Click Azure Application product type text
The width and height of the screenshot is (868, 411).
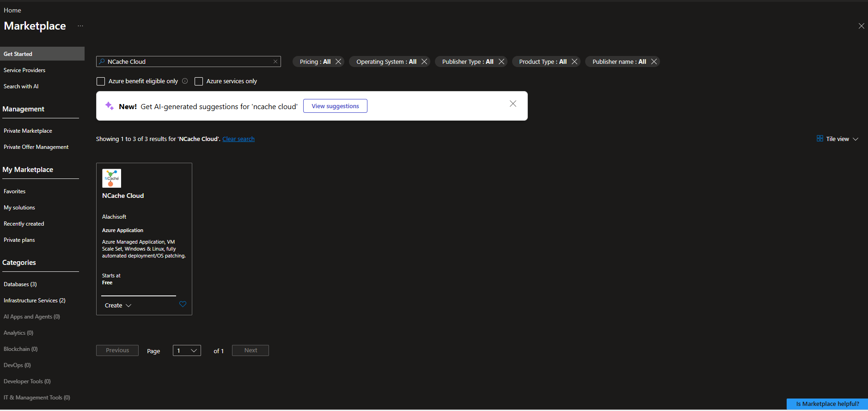pos(122,230)
